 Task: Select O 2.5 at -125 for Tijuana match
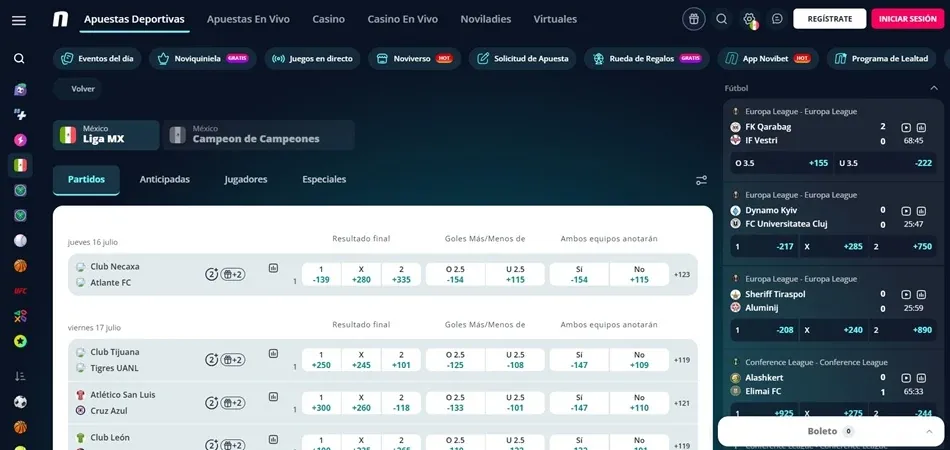pos(455,360)
